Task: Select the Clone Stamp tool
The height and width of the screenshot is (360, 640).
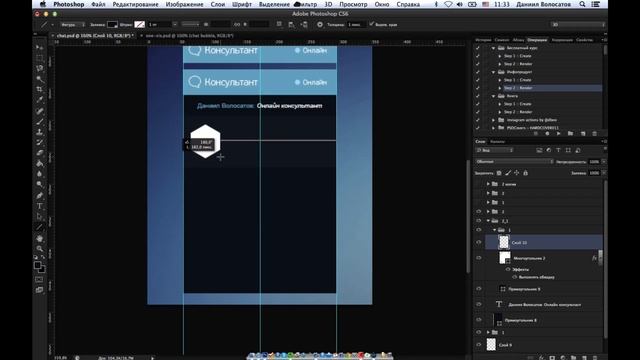Action: [39, 132]
